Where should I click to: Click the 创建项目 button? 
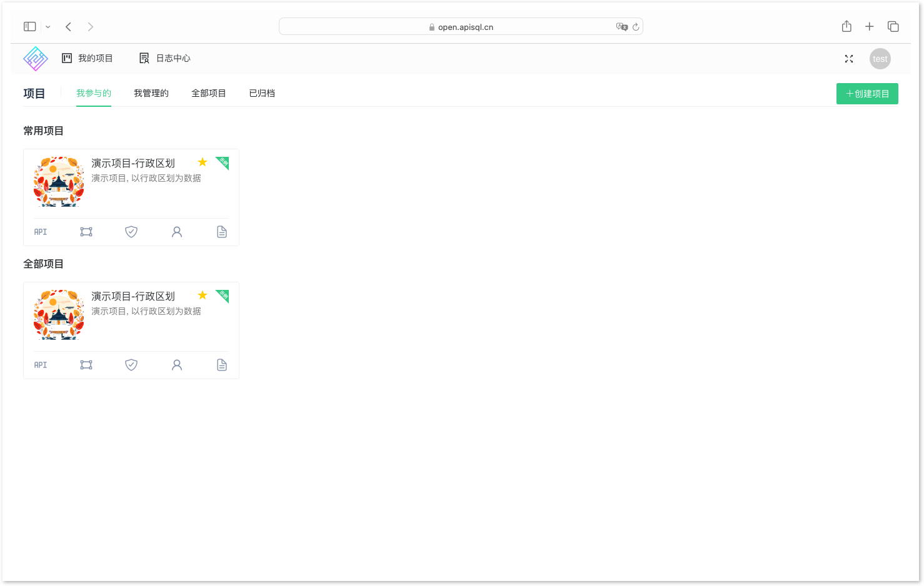coord(867,94)
